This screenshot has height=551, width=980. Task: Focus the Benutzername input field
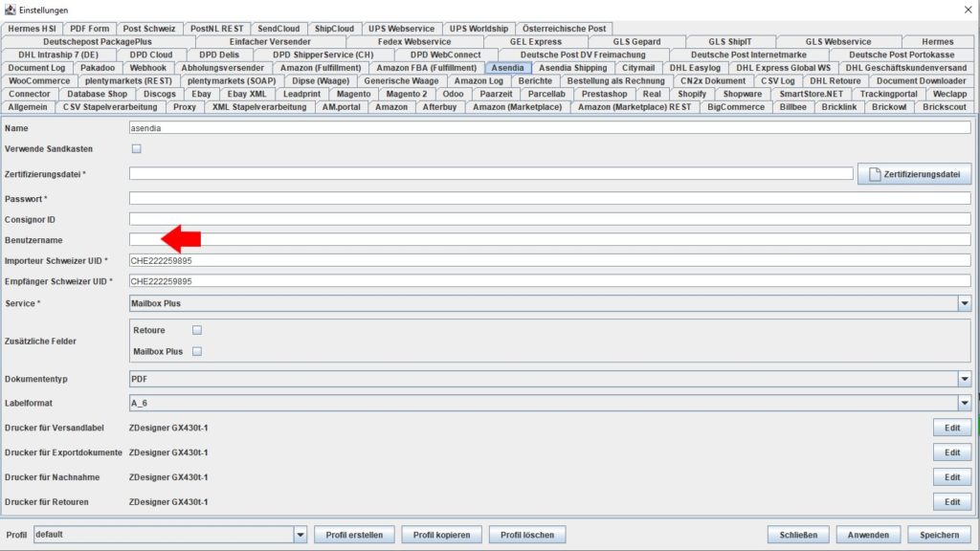tap(550, 240)
